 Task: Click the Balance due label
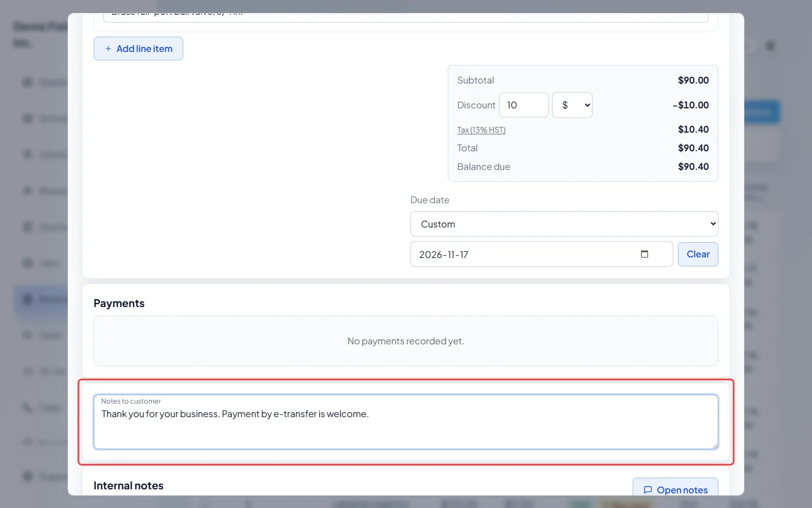click(x=483, y=167)
